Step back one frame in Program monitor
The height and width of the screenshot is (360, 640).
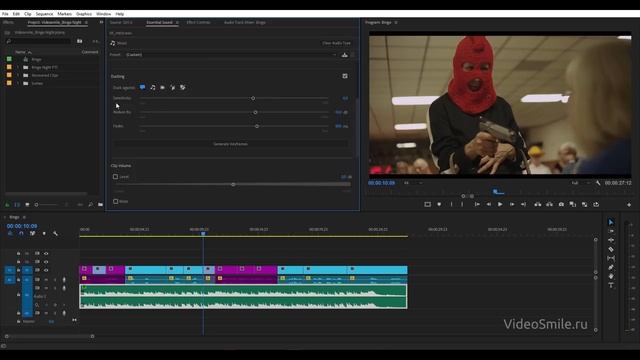pyautogui.click(x=489, y=204)
